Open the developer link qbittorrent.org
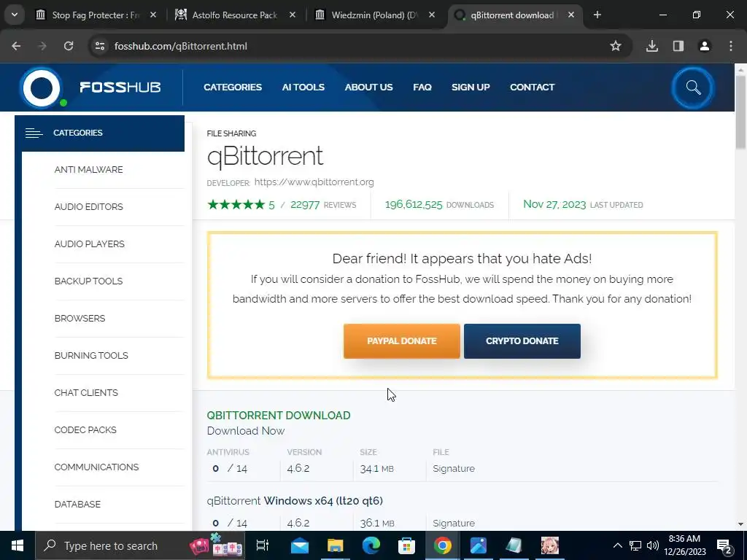The height and width of the screenshot is (560, 747). click(314, 182)
